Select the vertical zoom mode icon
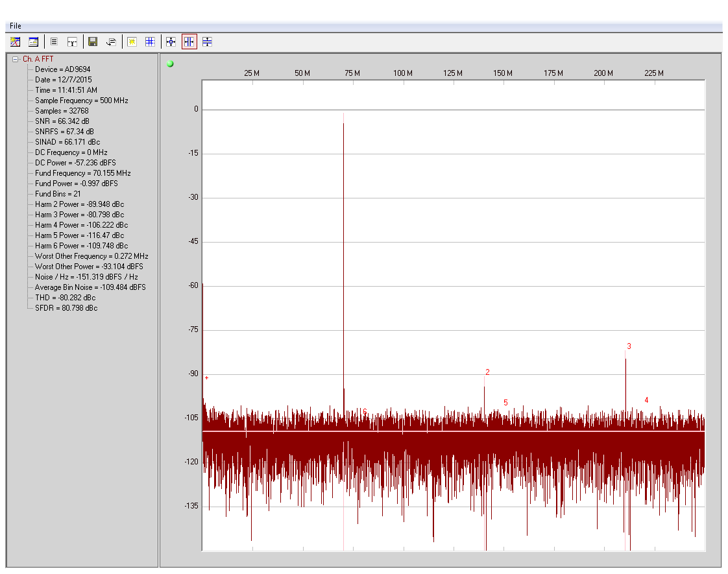This screenshot has height=574, width=728. point(207,42)
